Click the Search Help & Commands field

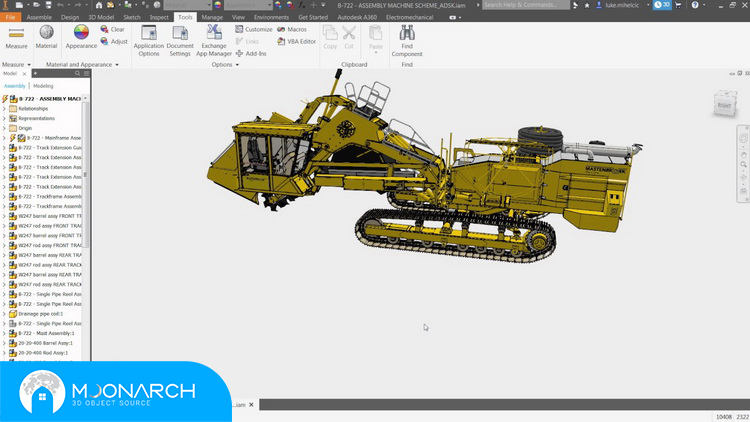[x=526, y=5]
